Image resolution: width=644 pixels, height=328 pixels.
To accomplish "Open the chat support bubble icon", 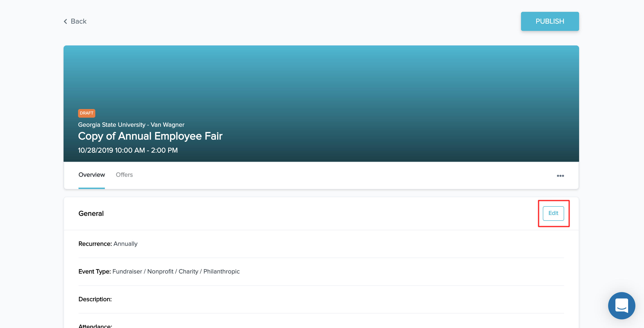I will pos(622,306).
